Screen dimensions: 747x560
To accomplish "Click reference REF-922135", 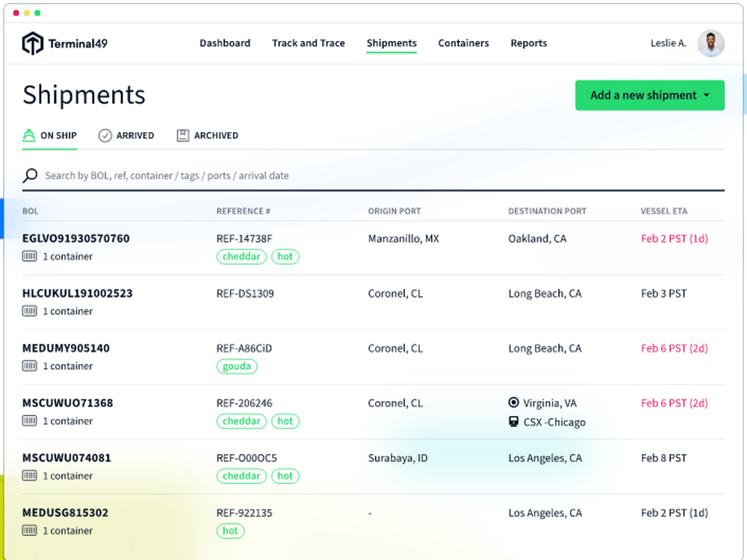I will [244, 513].
